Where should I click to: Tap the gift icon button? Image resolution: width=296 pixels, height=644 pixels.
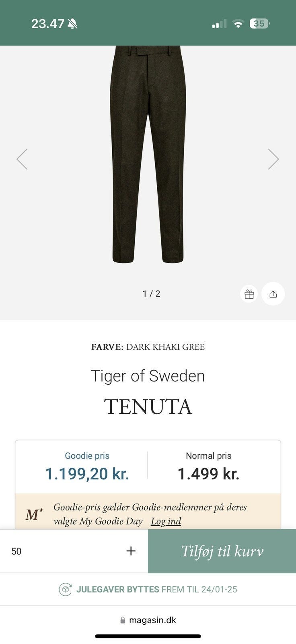(249, 294)
